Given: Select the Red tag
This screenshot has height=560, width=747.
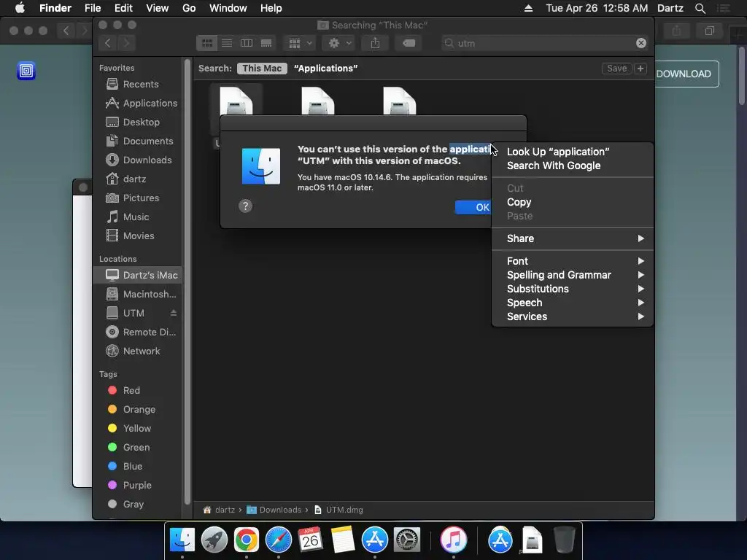Looking at the screenshot, I should tap(138, 391).
